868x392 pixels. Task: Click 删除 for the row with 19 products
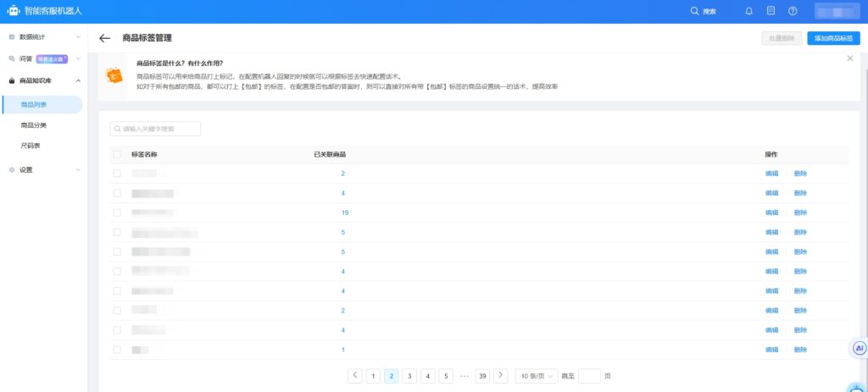[x=800, y=213]
